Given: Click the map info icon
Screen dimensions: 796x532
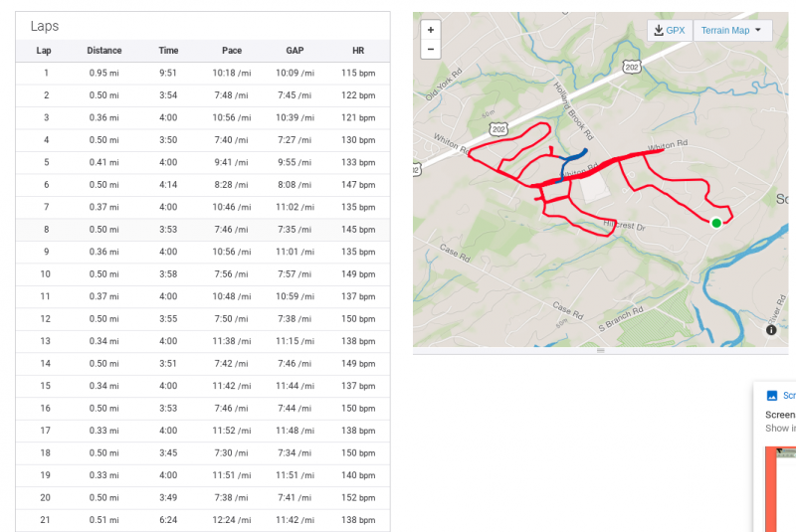Looking at the screenshot, I should tap(771, 330).
